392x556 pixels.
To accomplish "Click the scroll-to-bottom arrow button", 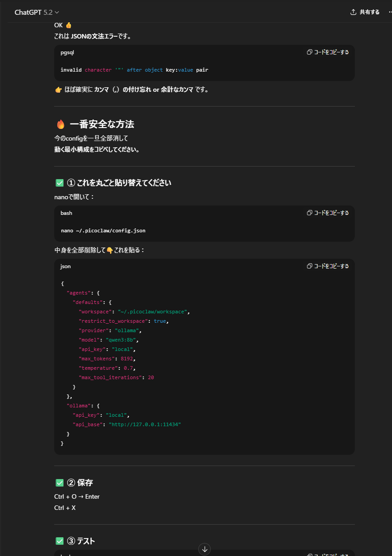I will 205,549.
